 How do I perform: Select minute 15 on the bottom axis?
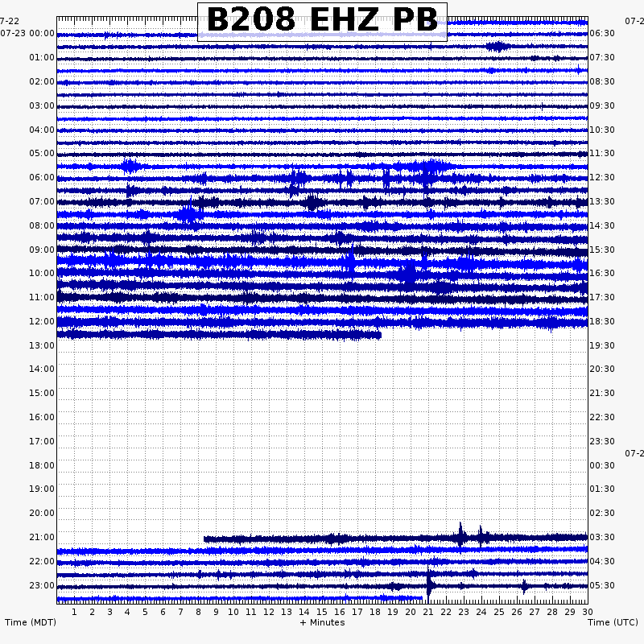click(321, 612)
